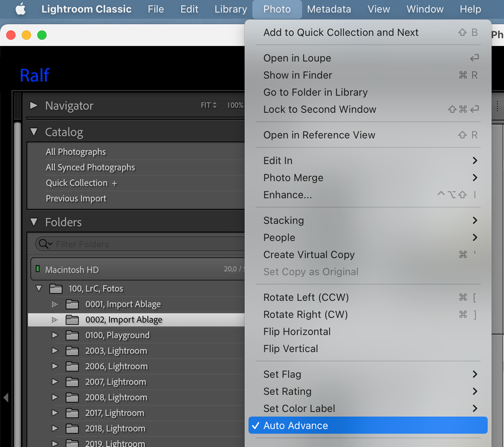504x447 pixels.
Task: Choose Open in Reference View
Action: coord(368,135)
